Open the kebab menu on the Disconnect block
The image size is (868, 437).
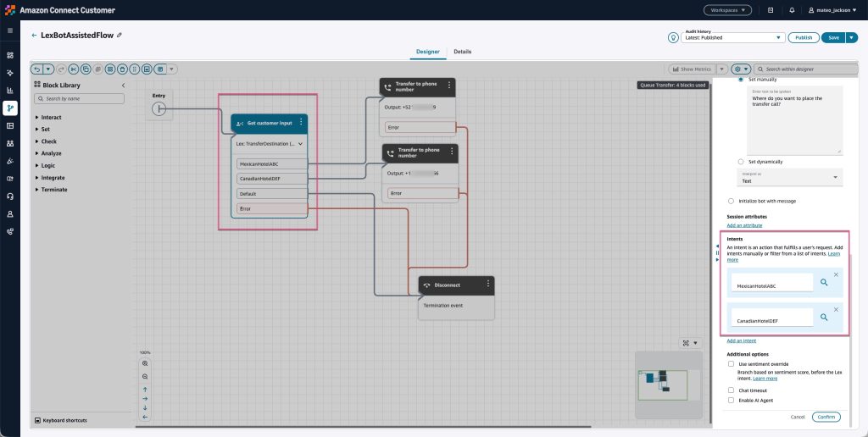click(x=488, y=284)
